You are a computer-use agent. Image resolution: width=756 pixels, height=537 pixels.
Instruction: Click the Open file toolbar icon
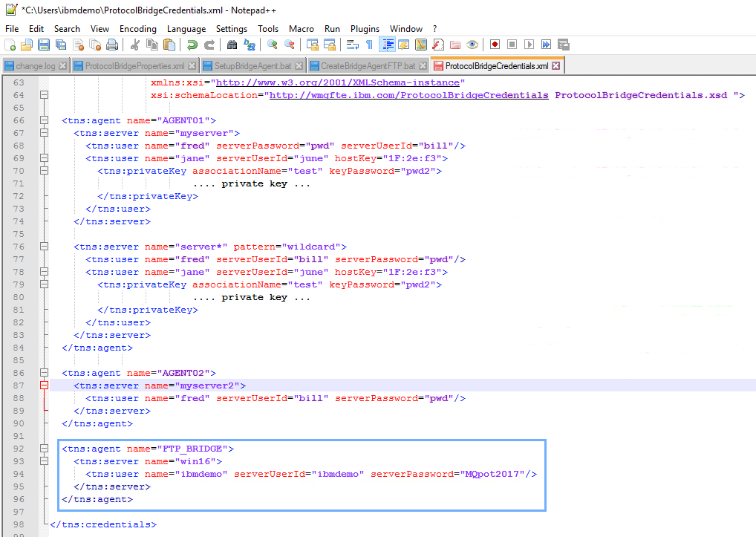[x=27, y=45]
